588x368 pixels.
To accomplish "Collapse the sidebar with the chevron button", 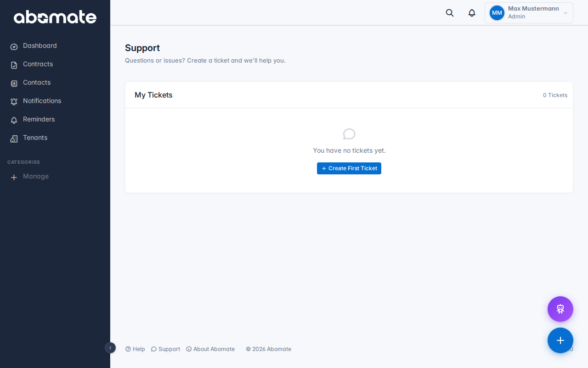I will click(110, 348).
